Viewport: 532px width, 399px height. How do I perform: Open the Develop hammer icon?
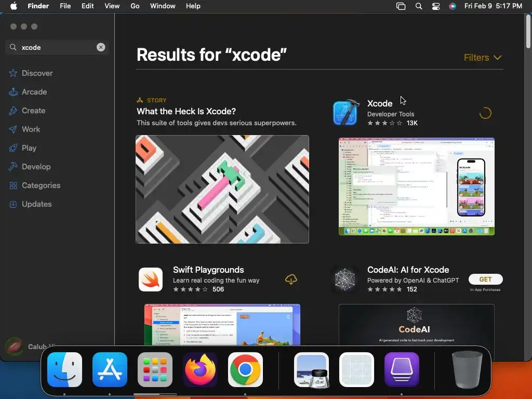13,166
